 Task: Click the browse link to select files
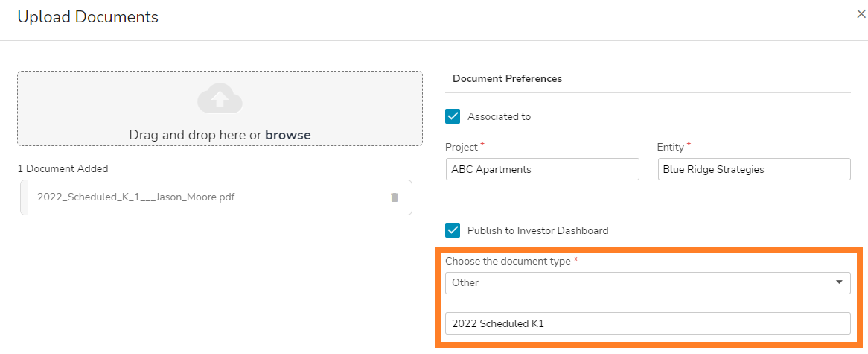(288, 135)
